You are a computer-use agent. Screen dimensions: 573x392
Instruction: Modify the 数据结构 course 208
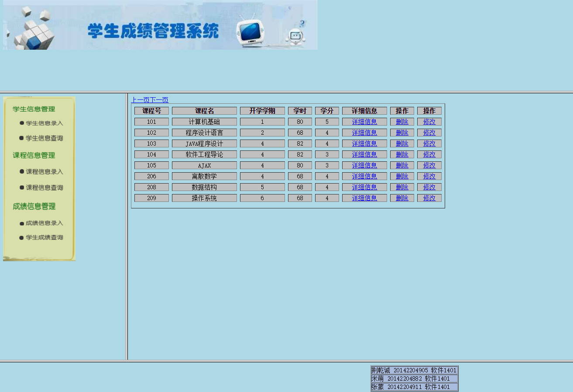pyautogui.click(x=429, y=187)
